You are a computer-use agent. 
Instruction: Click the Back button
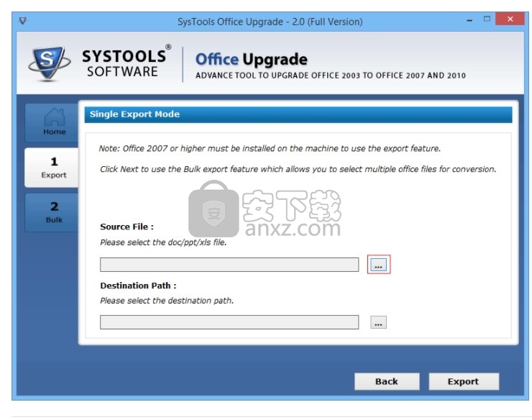point(387,381)
